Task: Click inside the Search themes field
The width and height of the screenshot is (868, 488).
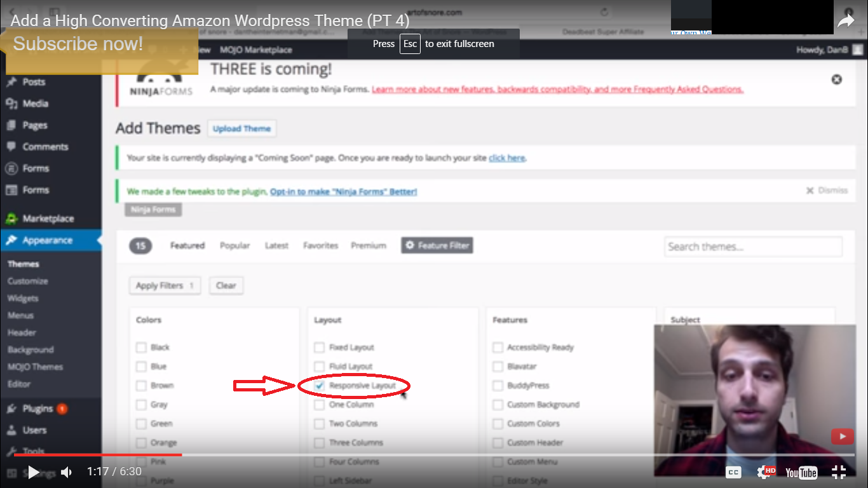Action: click(x=752, y=246)
